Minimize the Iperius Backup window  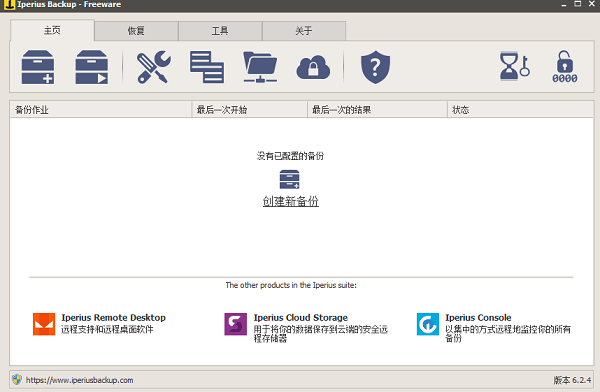coord(564,5)
